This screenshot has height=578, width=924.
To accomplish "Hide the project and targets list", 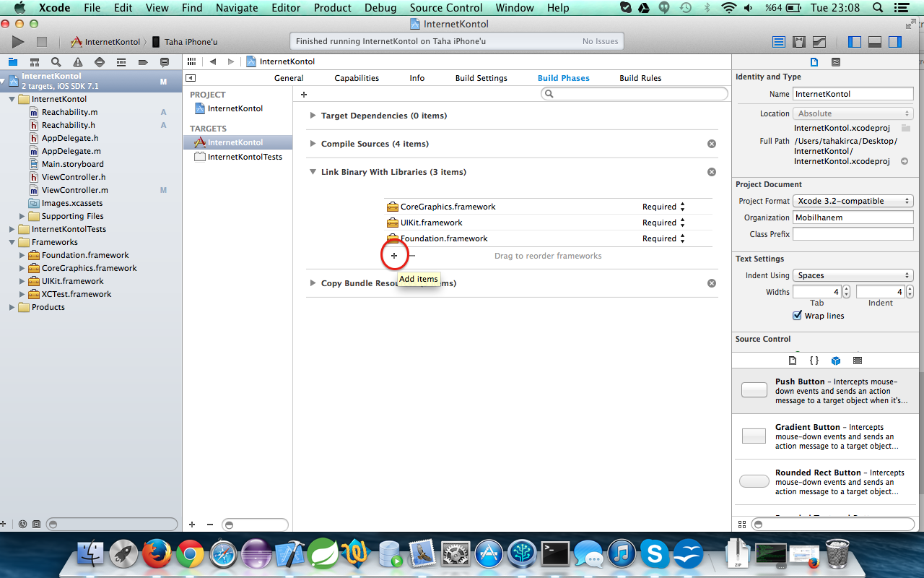I will [x=191, y=78].
